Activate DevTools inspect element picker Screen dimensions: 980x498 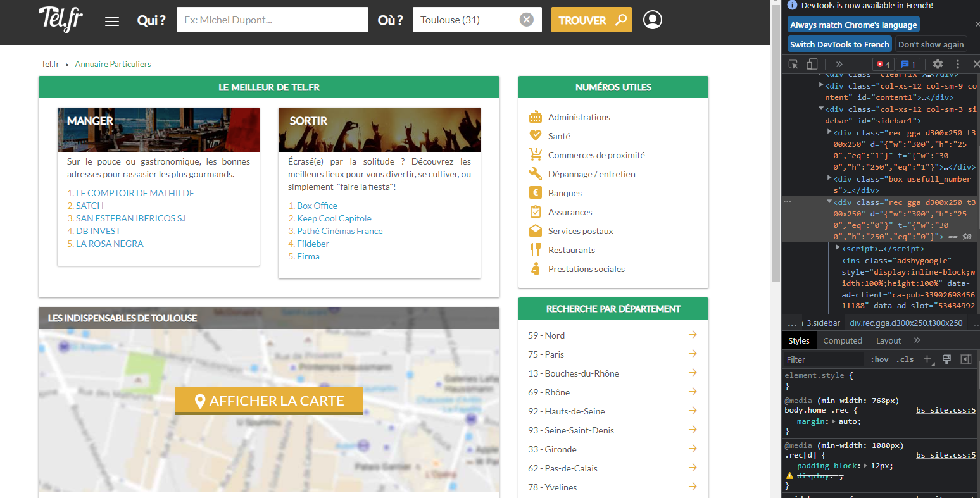[793, 64]
